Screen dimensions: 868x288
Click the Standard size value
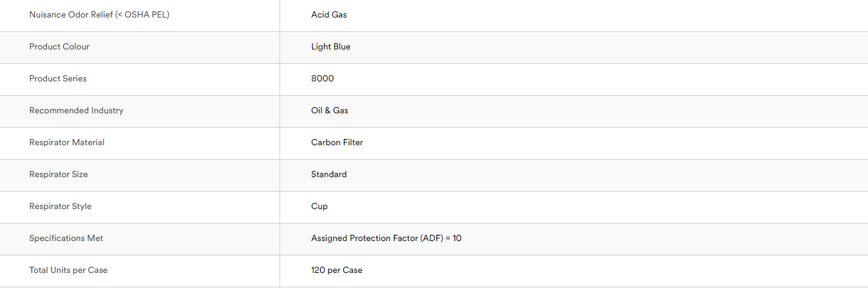pyautogui.click(x=329, y=174)
